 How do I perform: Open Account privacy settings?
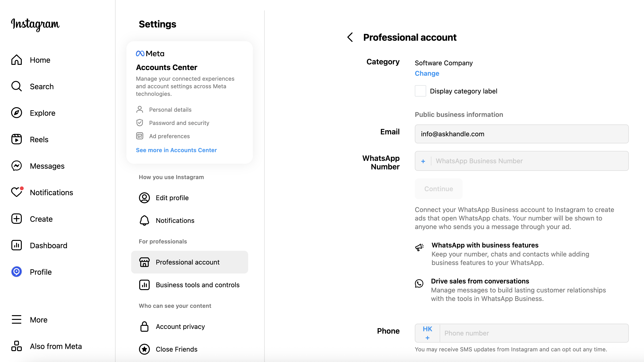(180, 327)
